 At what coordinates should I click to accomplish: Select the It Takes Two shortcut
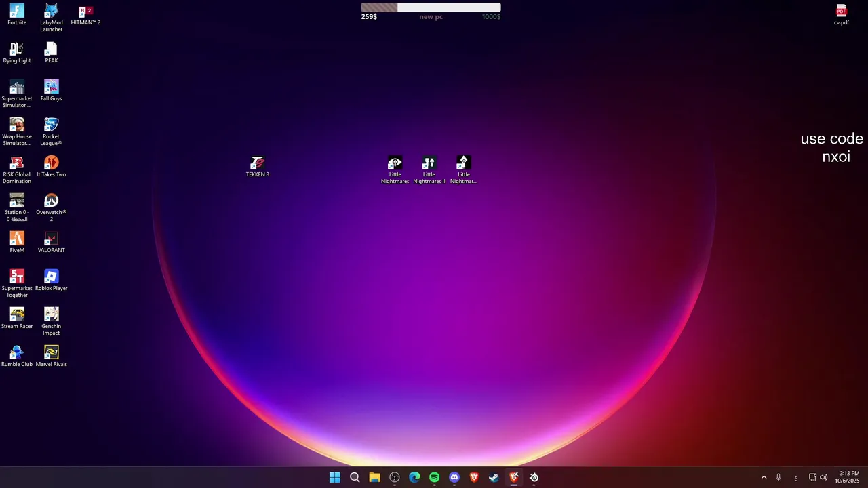[51, 167]
